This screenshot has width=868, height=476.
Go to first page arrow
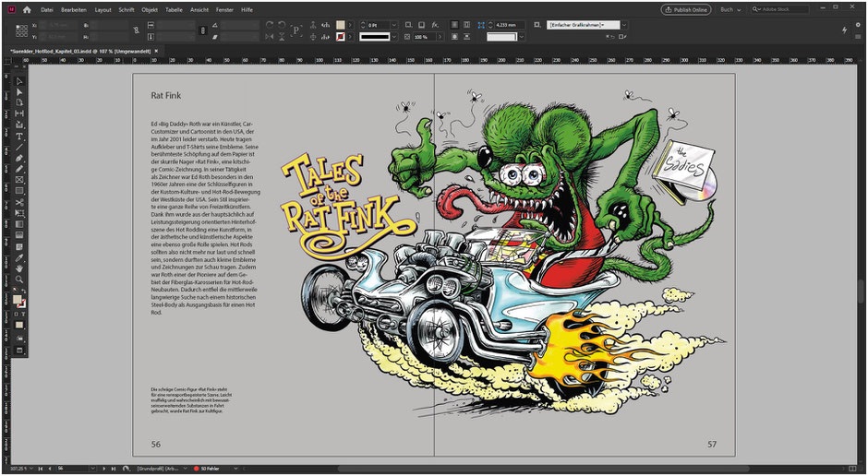(41, 469)
